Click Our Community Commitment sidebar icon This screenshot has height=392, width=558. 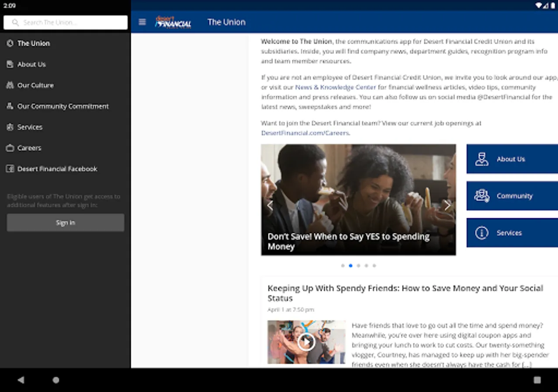point(10,106)
